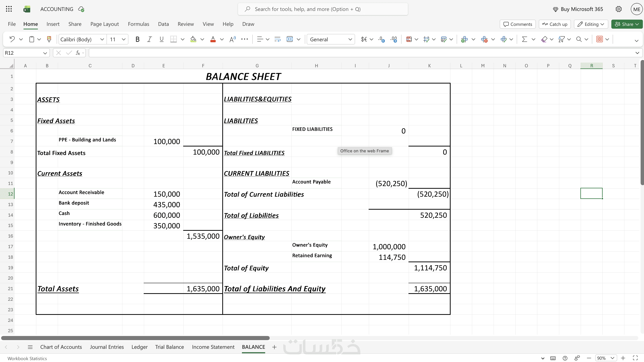Open the app launcher grid icon
The width and height of the screenshot is (644, 362).
pos(9,9)
